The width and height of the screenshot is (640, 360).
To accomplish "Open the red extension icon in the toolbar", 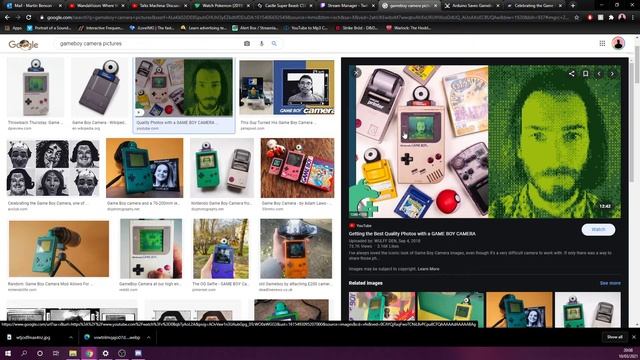I will click(x=590, y=18).
